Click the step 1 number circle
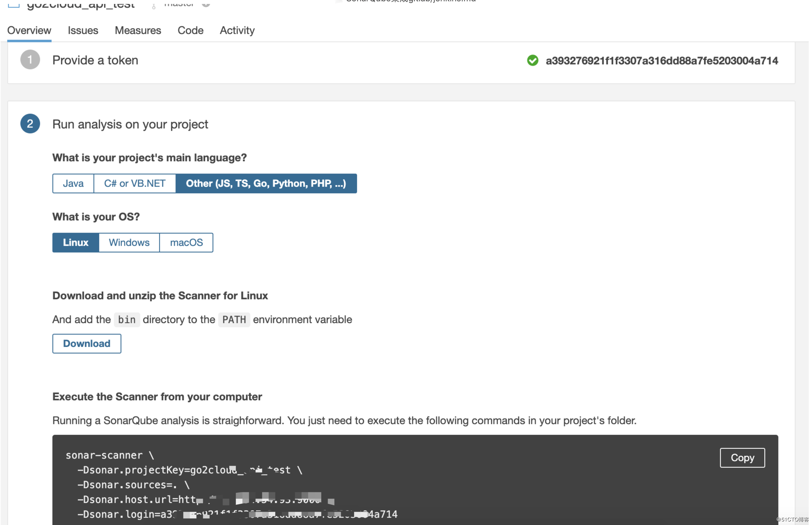Image resolution: width=812 pixels, height=525 pixels. coord(30,60)
